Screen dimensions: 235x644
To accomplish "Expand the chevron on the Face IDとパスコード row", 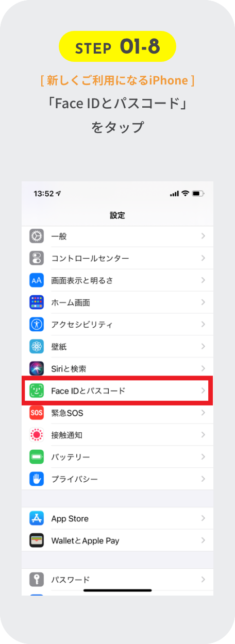I will (203, 391).
